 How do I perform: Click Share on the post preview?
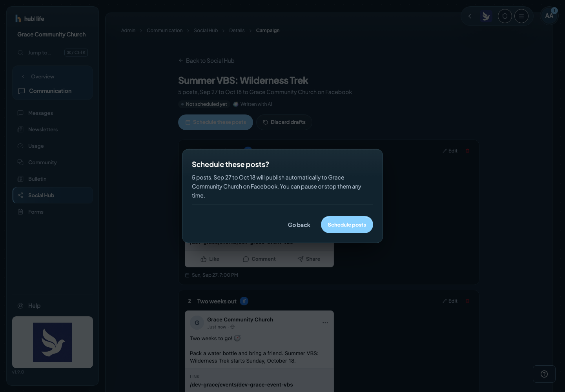pos(309,259)
